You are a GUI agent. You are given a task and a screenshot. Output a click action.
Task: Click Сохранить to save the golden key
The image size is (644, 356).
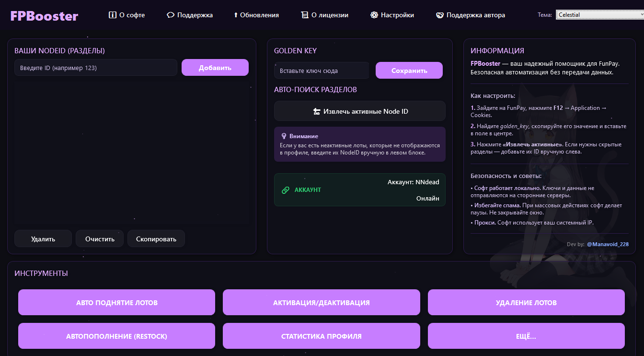(409, 70)
